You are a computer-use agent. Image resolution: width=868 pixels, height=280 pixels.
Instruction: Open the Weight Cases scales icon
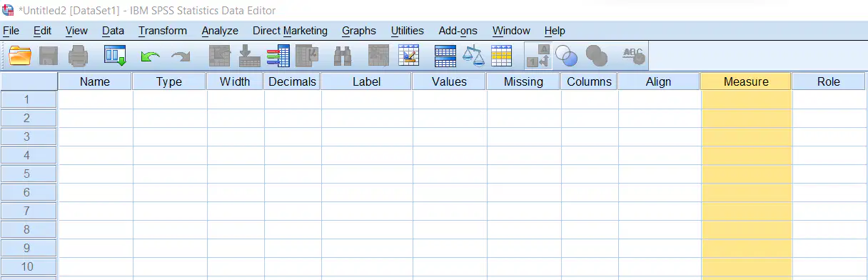pos(473,56)
